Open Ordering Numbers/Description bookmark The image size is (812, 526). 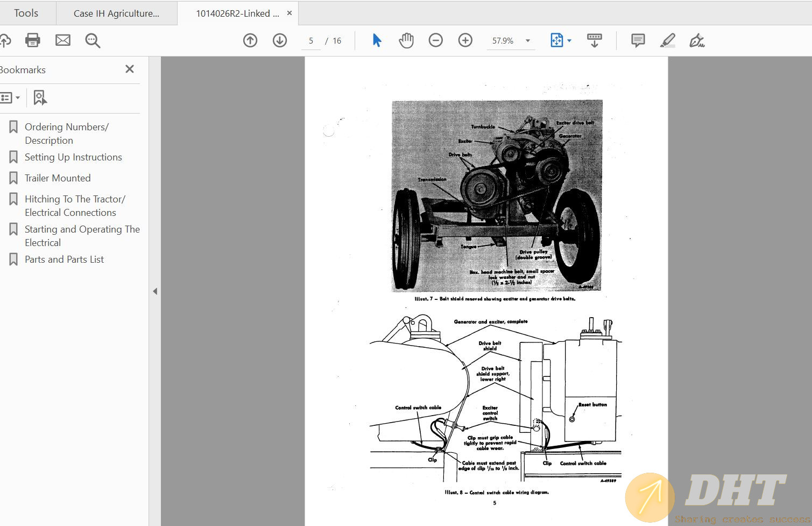pos(67,134)
